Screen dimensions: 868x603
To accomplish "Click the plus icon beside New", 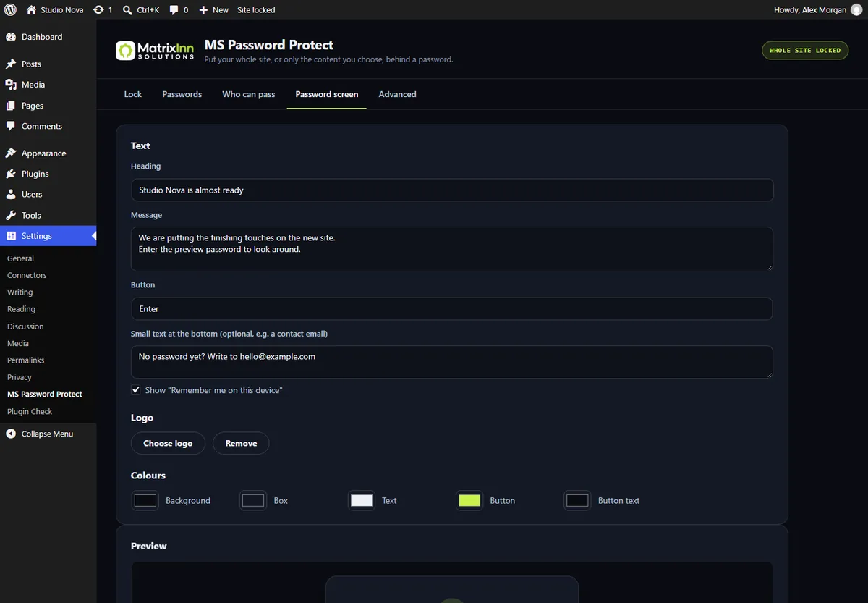I will 203,10.
